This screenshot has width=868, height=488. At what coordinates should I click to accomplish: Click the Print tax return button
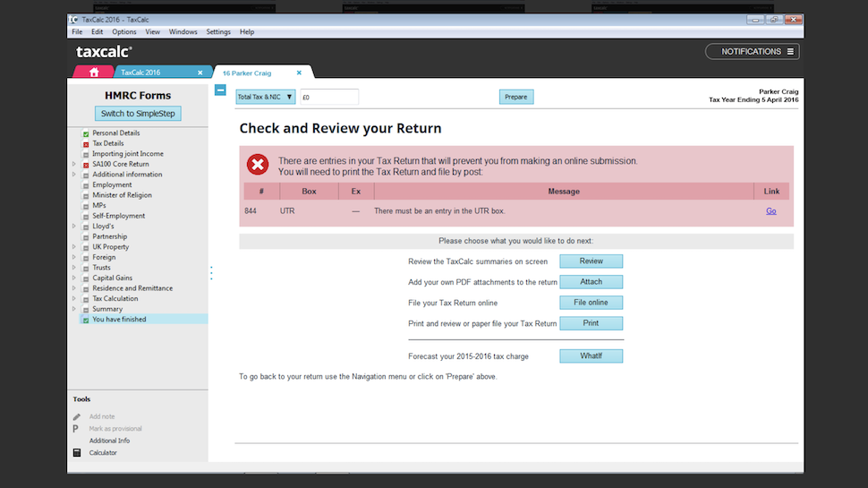pos(591,323)
